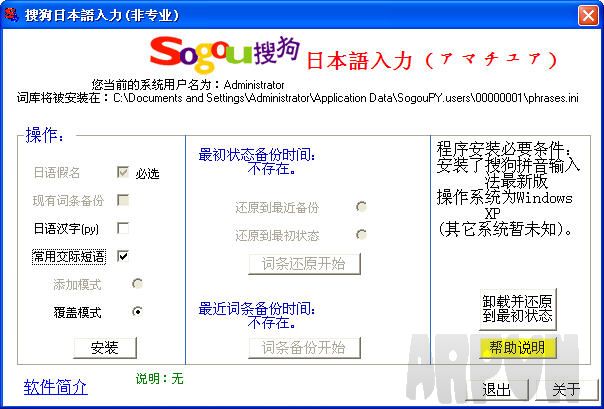Click the 常用交际短语 label
The width and height of the screenshot is (604, 409).
(69, 256)
